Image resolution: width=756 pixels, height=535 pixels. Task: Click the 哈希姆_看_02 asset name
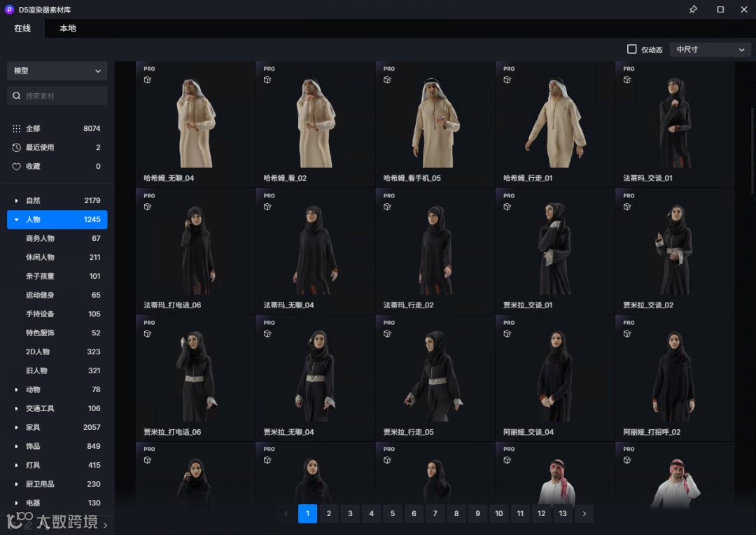285,178
